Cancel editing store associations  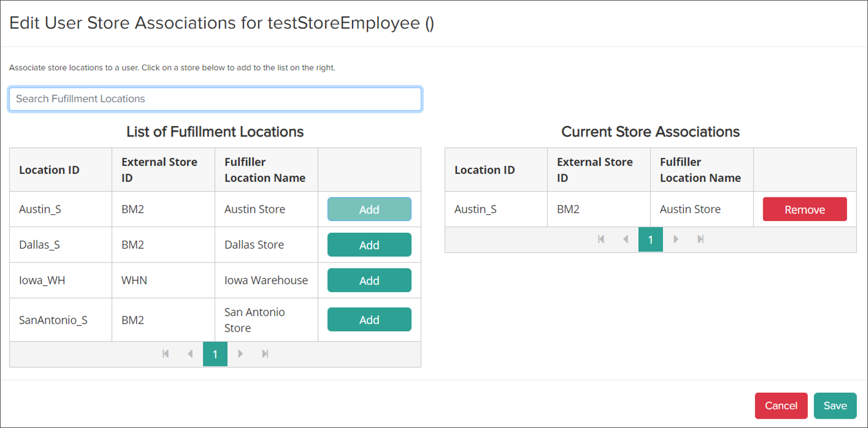click(781, 406)
